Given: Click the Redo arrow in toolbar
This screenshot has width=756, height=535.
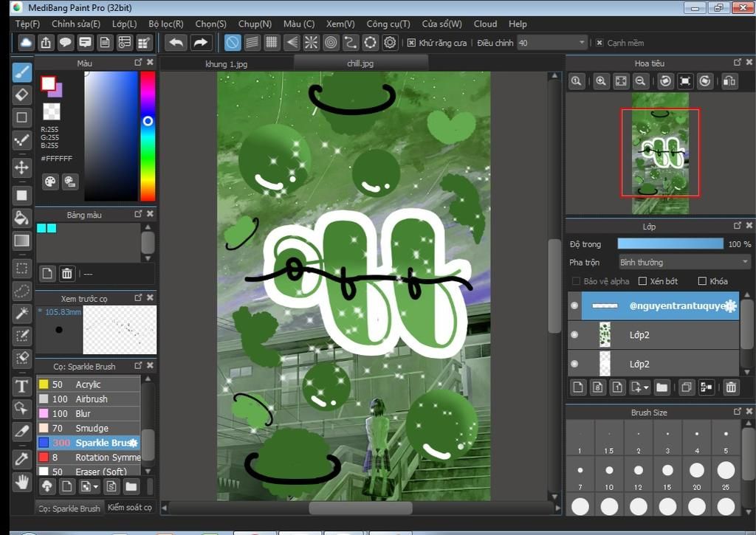Looking at the screenshot, I should click(x=200, y=43).
